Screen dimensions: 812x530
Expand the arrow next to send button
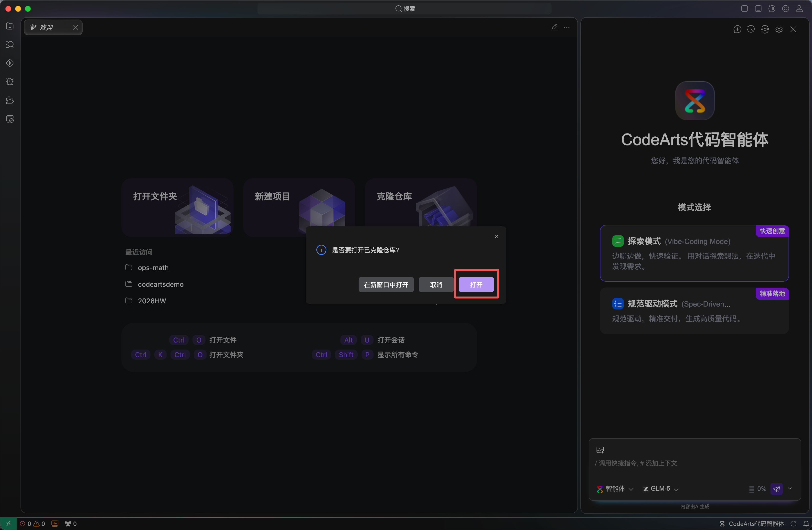[x=790, y=489]
